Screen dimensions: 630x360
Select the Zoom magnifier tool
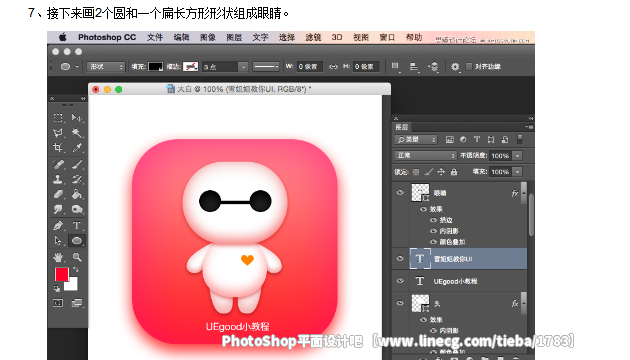coord(77,257)
